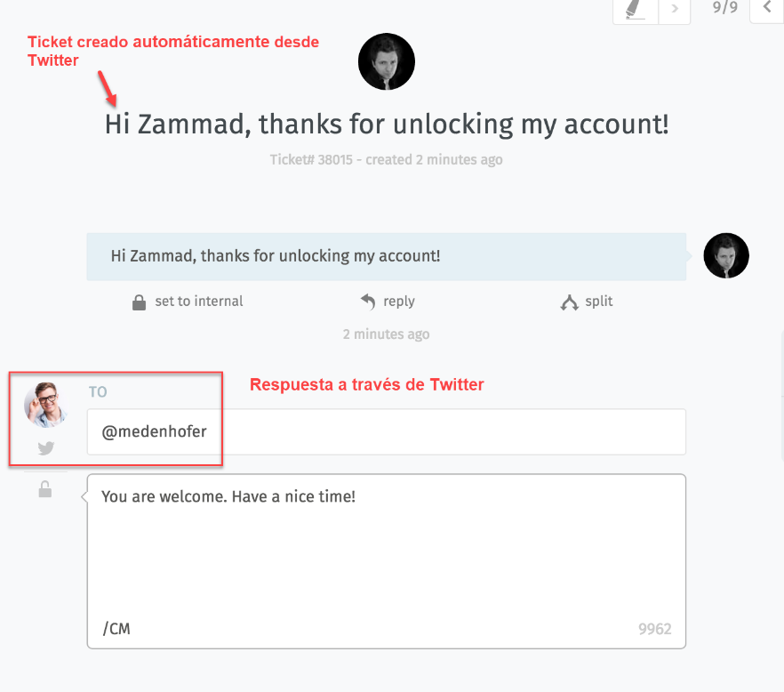The image size is (784, 692).
Task: Click the agent avatar next to TO field
Action: click(x=45, y=405)
